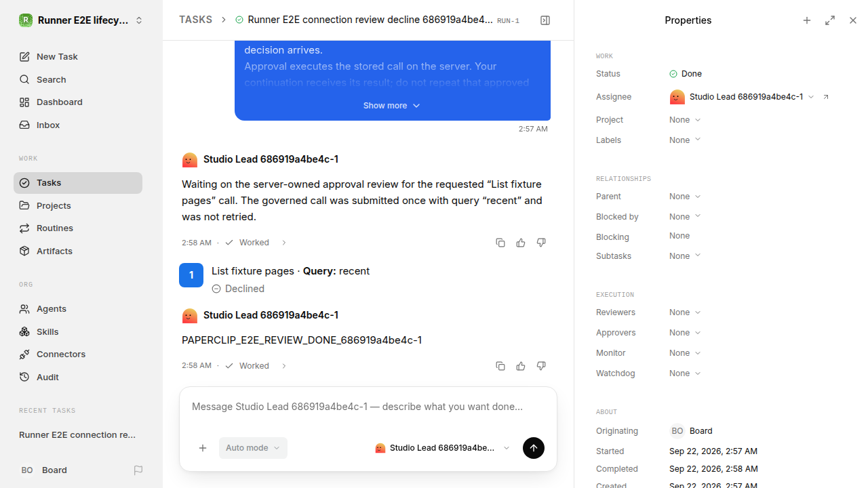Go to Dashboard
This screenshot has width=868, height=488.
pos(78,102)
